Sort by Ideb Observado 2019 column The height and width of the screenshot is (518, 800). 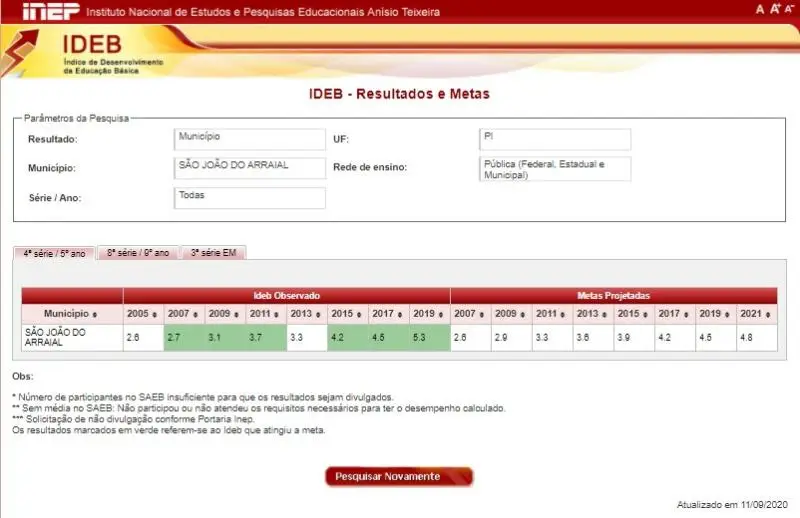(430, 314)
